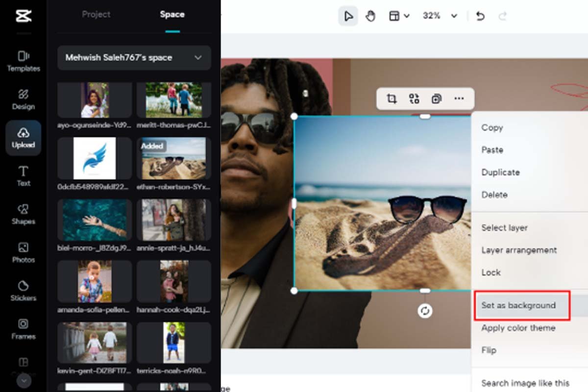Select the arrow pointer tool
Screen dimensions: 588x392
348,16
